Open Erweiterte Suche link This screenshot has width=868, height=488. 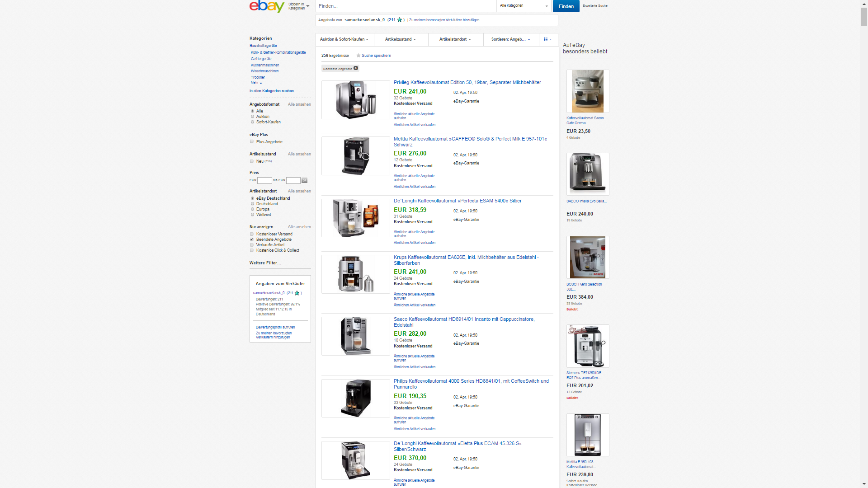(x=595, y=6)
